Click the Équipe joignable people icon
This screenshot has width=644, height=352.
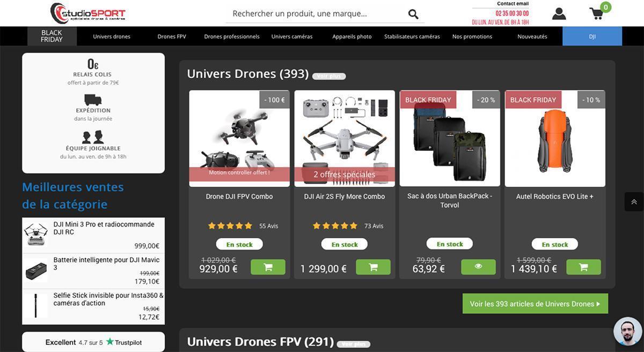(93, 137)
